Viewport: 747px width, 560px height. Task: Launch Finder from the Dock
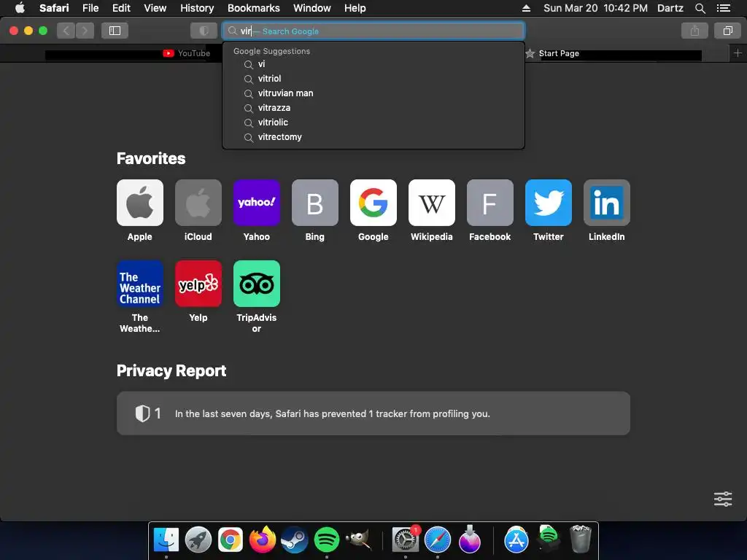(x=166, y=540)
